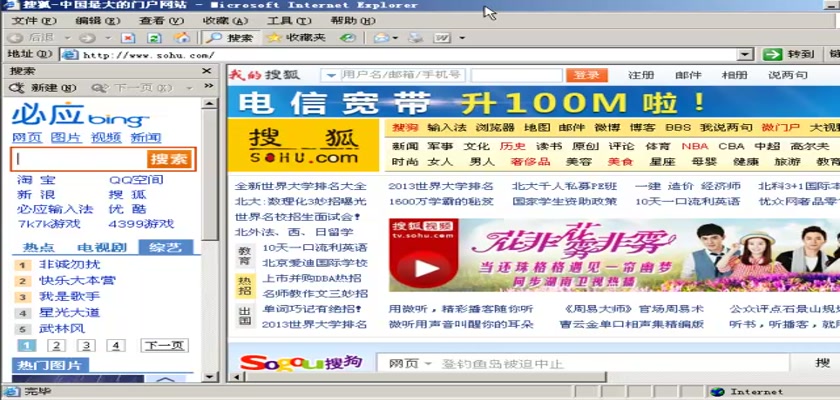This screenshot has height=400, width=840.
Task: Click the Print icon in toolbar
Action: (416, 38)
